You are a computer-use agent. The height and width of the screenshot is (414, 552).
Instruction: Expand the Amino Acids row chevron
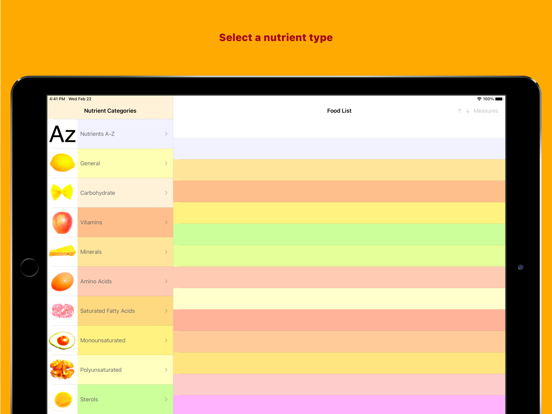click(166, 281)
